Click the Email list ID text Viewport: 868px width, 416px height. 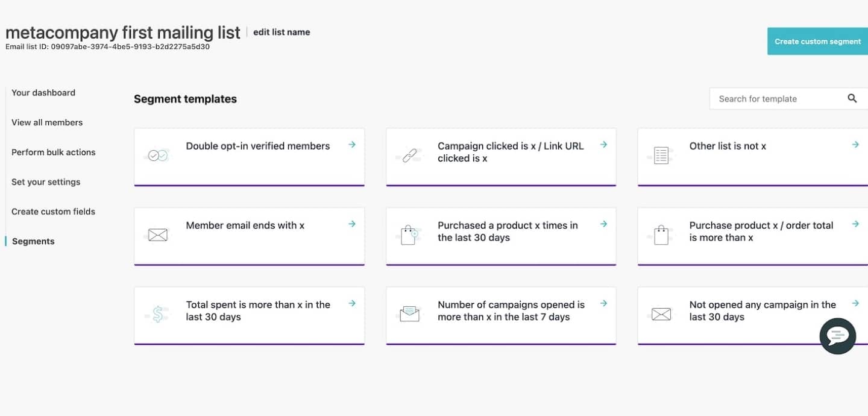click(x=107, y=46)
